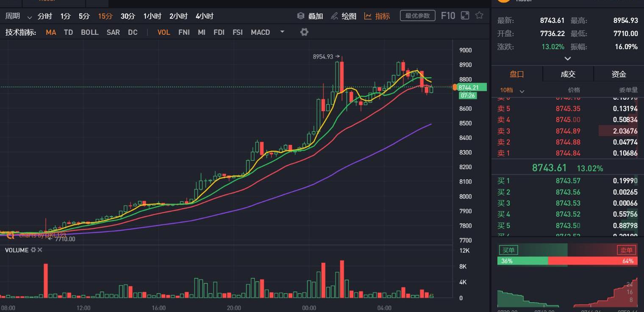644x312 pixels.
Task: Click the 最优参数 button
Action: tap(417, 16)
